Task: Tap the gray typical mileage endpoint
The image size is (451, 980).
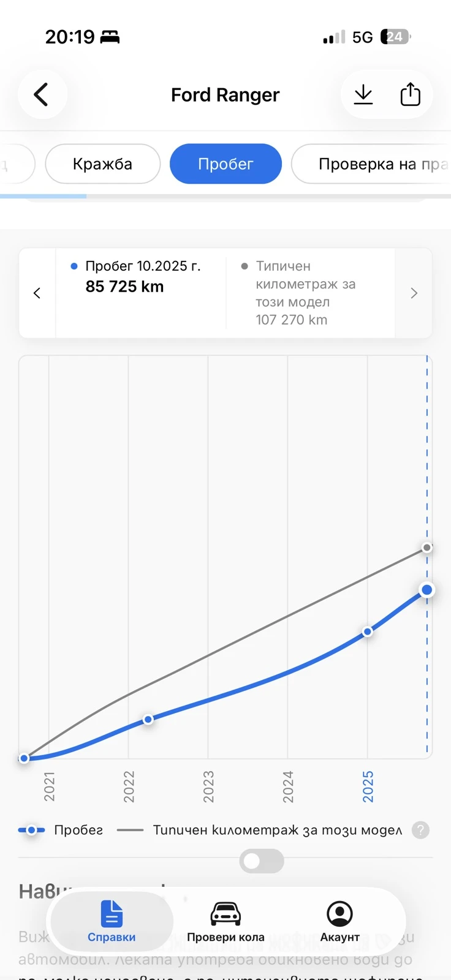Action: pos(427,547)
